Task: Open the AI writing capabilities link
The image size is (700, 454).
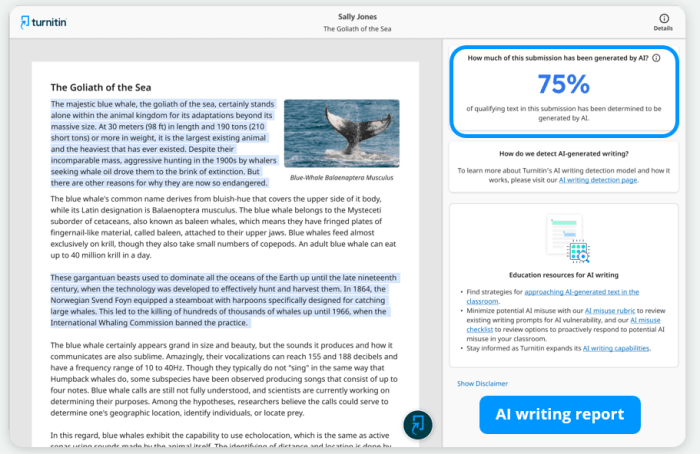Action: click(x=616, y=348)
